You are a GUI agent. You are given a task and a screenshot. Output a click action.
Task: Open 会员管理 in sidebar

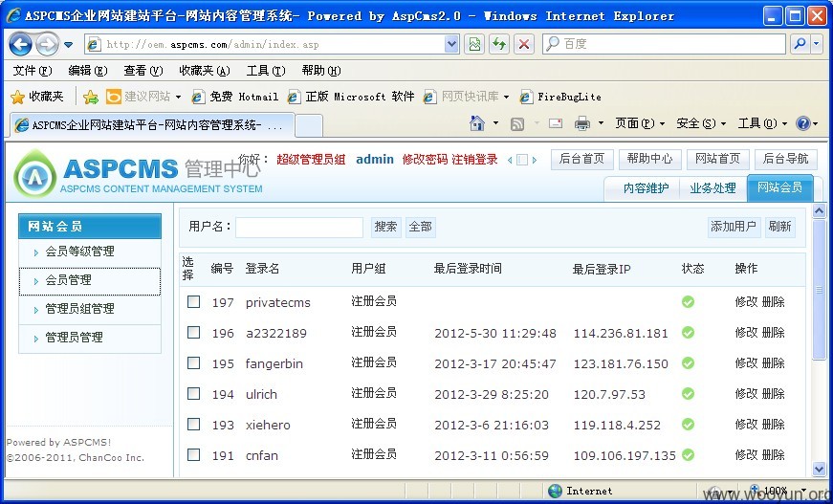pyautogui.click(x=90, y=281)
